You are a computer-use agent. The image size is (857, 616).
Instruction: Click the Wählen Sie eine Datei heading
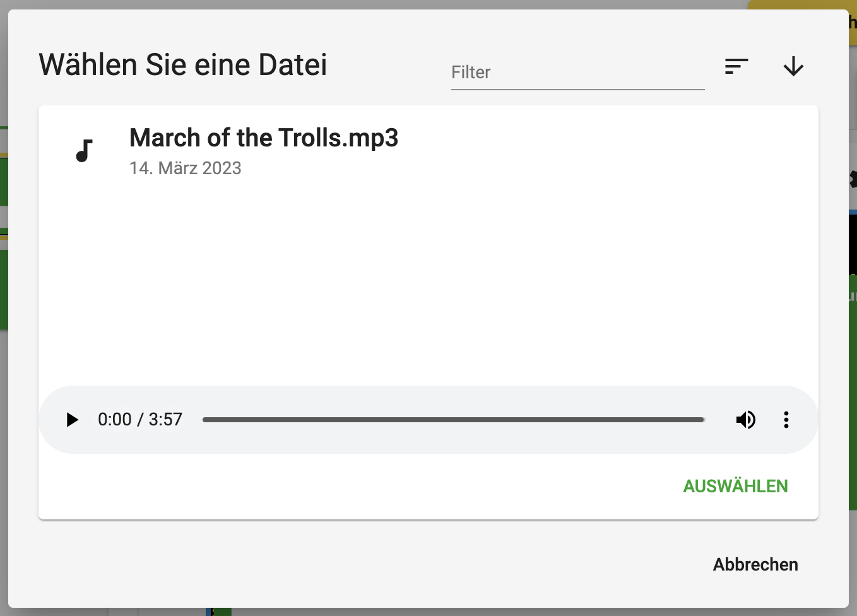183,65
